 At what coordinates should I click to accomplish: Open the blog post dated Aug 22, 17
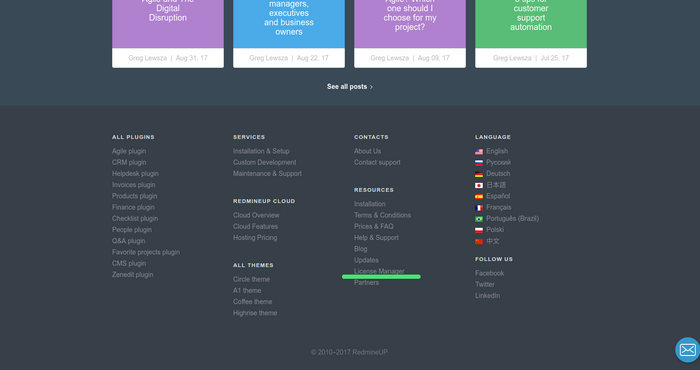pyautogui.click(x=289, y=34)
